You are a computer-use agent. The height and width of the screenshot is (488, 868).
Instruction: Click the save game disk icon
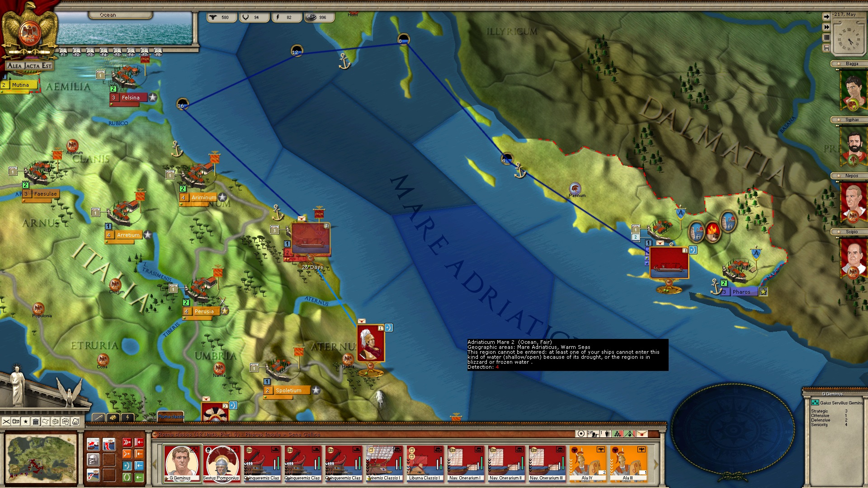point(826,48)
